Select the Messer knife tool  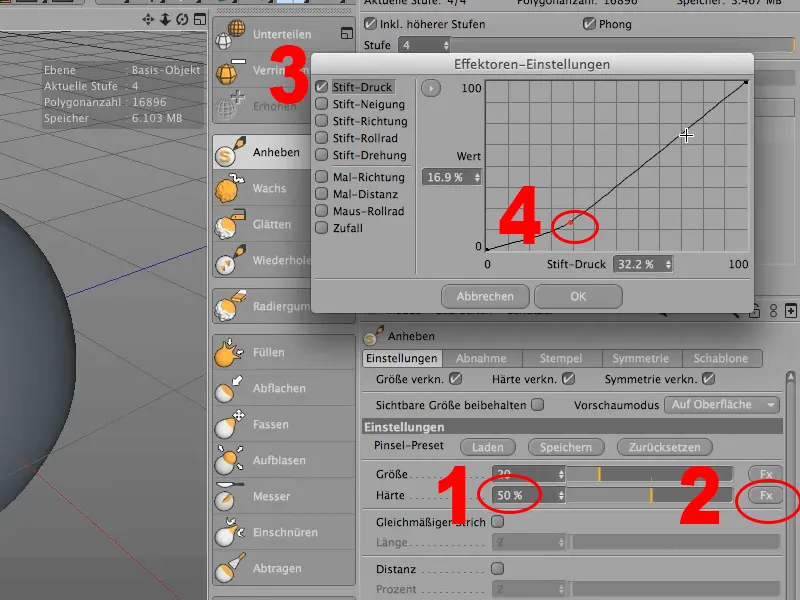pyautogui.click(x=283, y=496)
